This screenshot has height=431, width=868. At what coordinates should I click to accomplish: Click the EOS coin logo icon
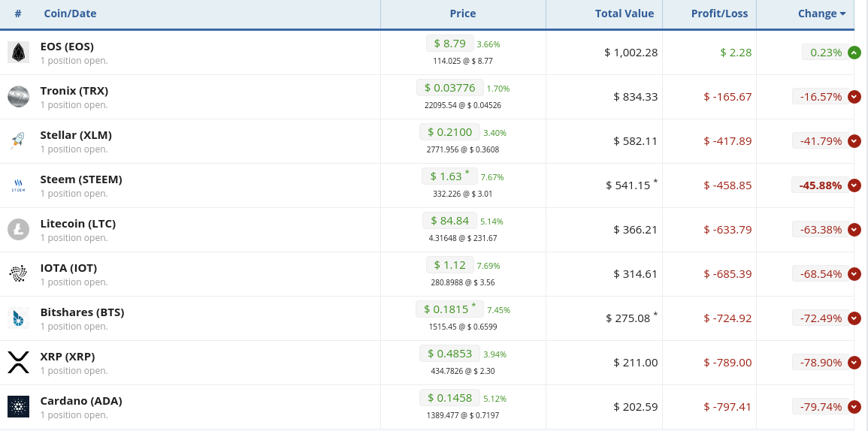[18, 52]
